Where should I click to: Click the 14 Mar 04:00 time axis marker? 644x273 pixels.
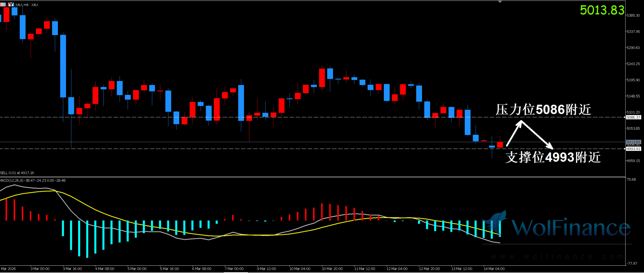click(x=494, y=269)
